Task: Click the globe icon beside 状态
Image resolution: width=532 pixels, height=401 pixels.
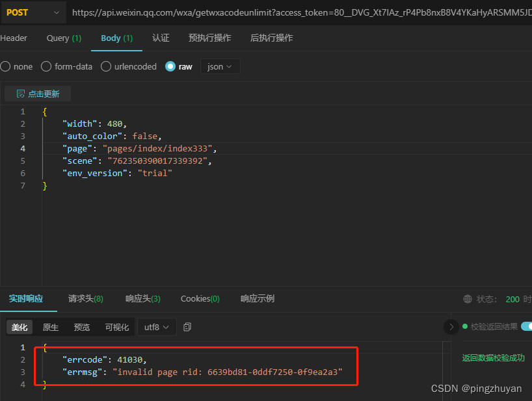Action: point(468,299)
